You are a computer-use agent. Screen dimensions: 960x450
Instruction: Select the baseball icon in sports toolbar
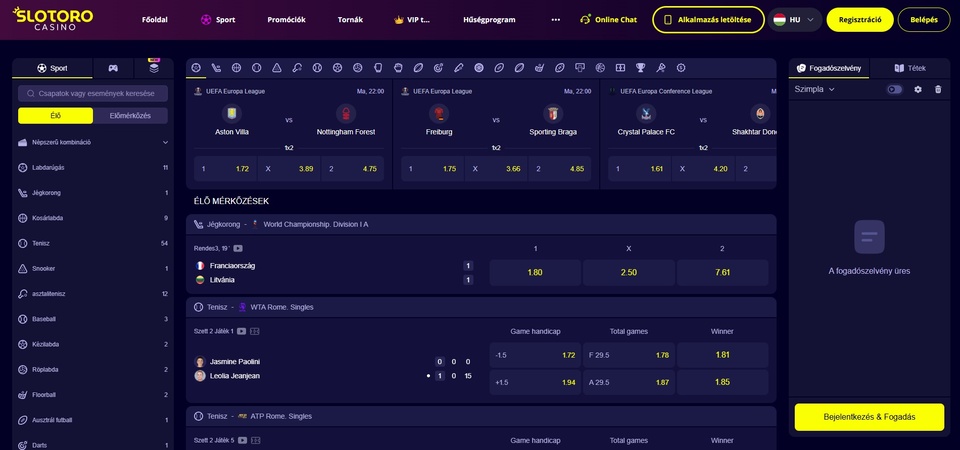pyautogui.click(x=317, y=68)
